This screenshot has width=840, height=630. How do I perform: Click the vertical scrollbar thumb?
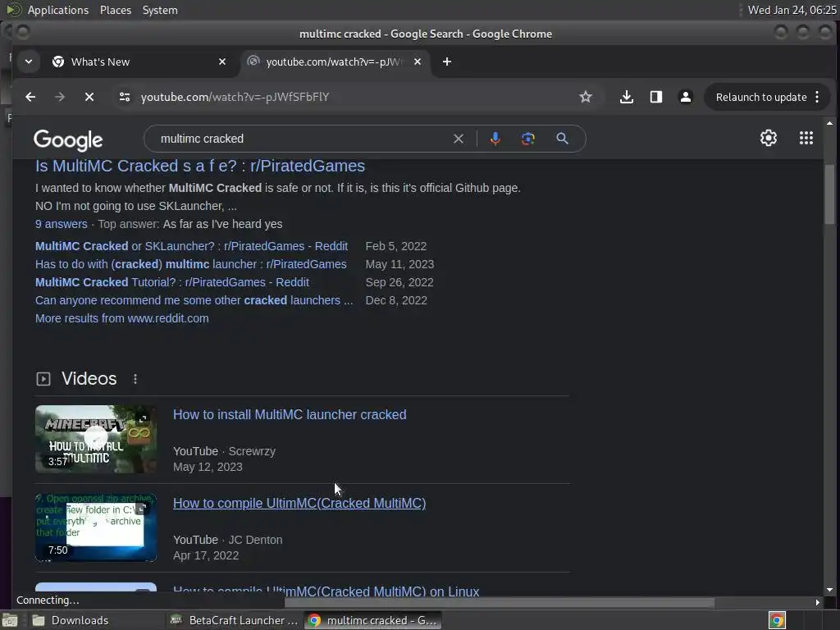[829, 194]
